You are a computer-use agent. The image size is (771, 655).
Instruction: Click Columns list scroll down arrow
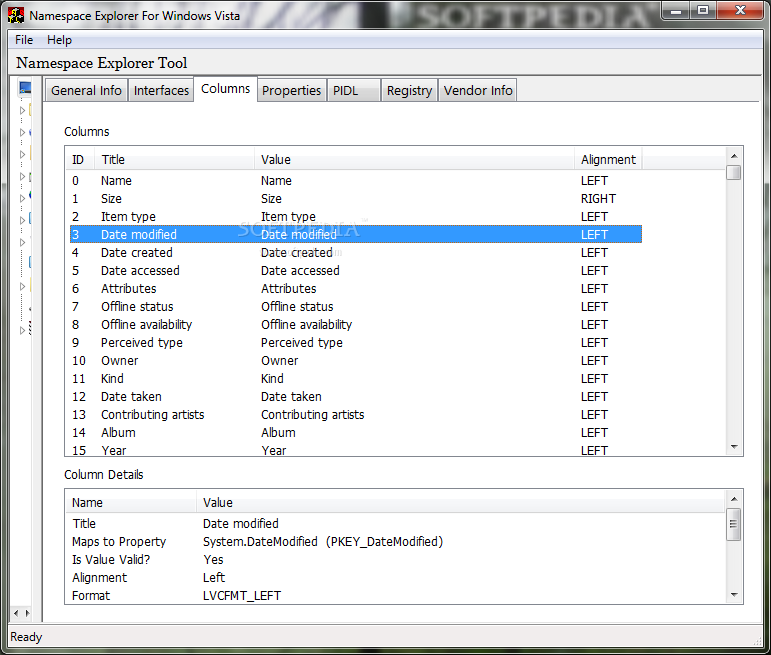[x=734, y=447]
